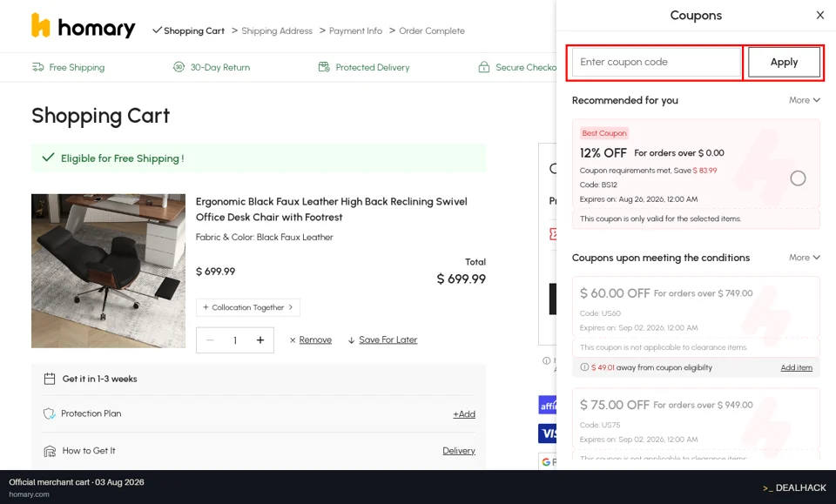Open the office chair product thumbnail
This screenshot has height=504, width=836.
point(108,271)
